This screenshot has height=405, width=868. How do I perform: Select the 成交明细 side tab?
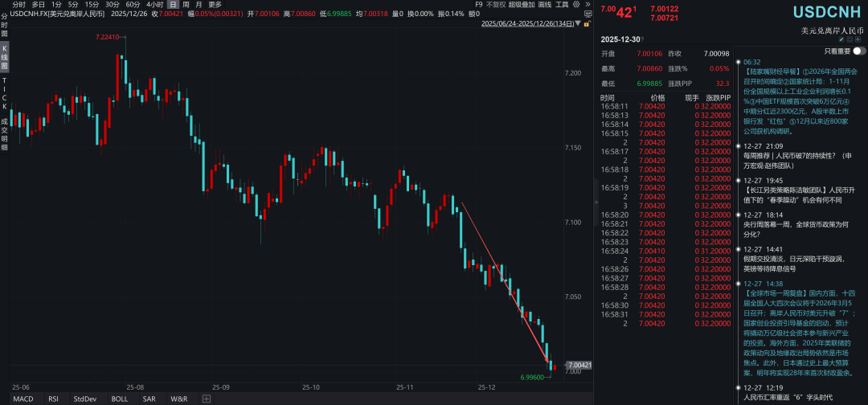tap(4, 132)
